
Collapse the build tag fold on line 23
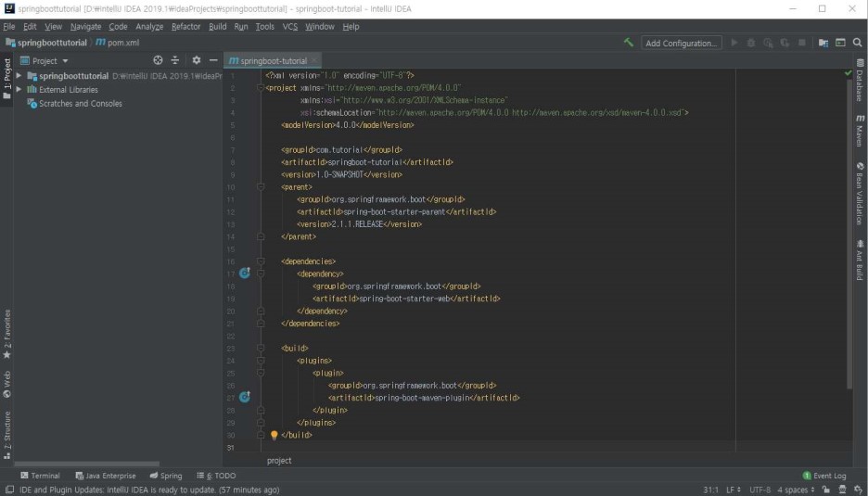point(261,349)
